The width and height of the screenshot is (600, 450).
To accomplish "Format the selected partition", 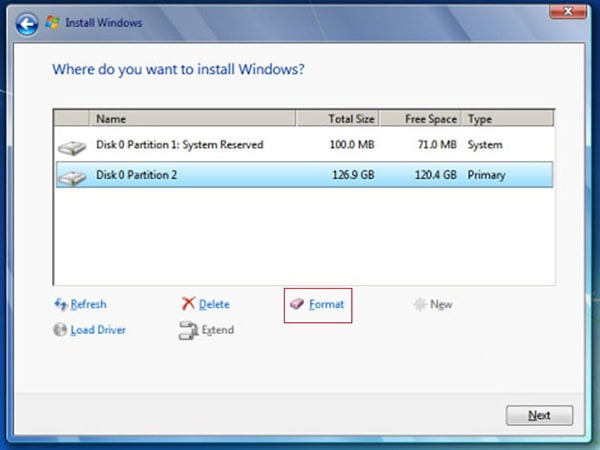I will click(x=326, y=305).
